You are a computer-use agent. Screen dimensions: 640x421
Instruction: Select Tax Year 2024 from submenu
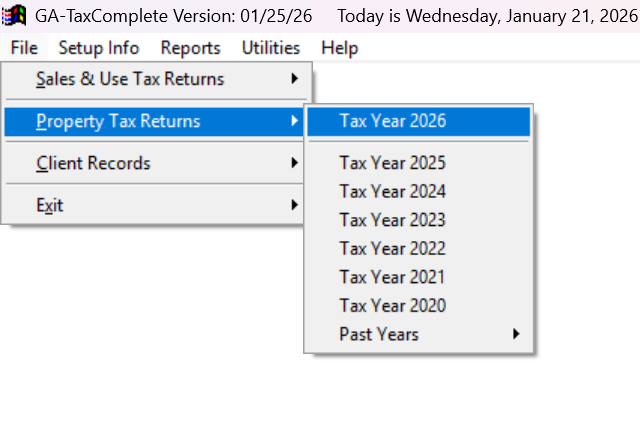[392, 191]
